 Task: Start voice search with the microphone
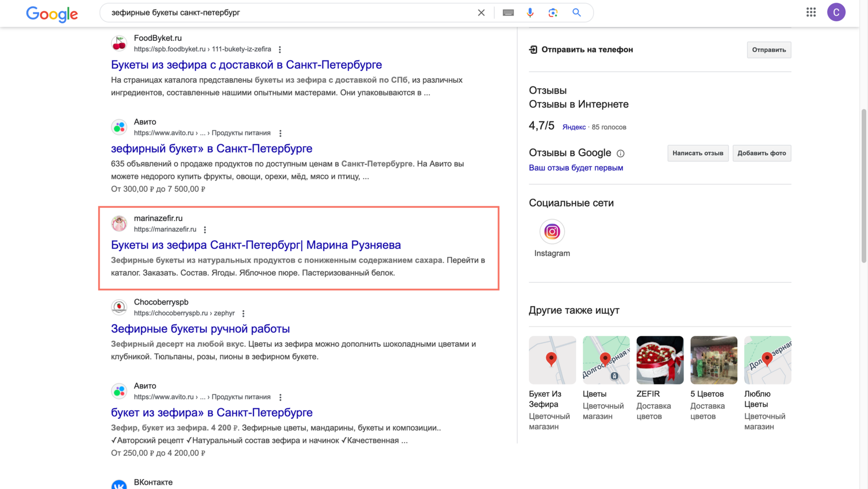[x=530, y=12]
